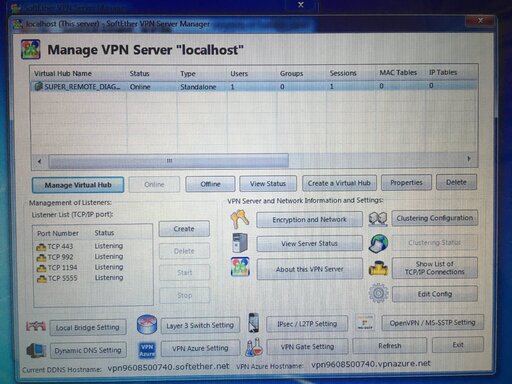Click the server tower icon beside View Server Status
512x384 pixels.
coord(240,243)
